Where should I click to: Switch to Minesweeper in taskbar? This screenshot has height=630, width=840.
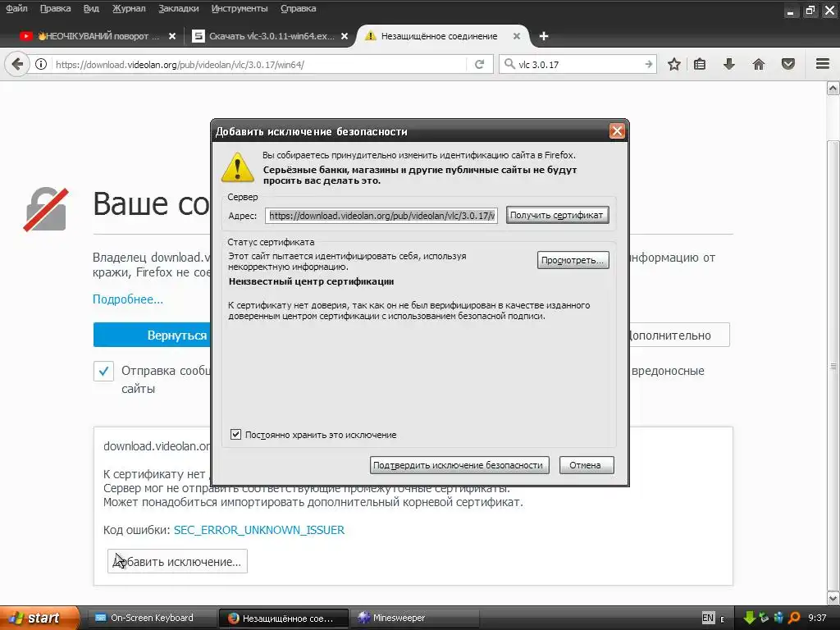(415, 618)
